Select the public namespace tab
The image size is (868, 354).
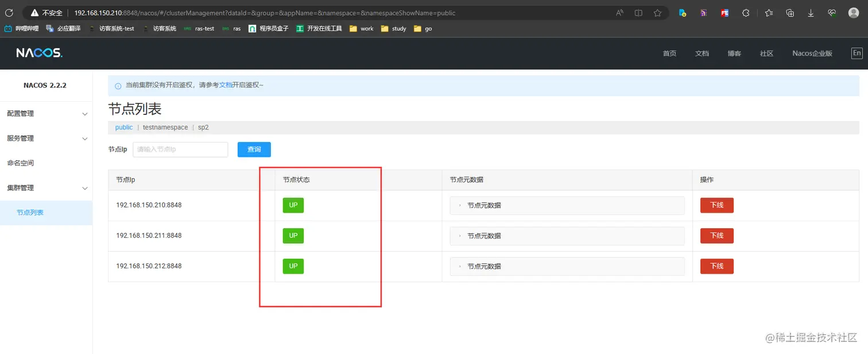(x=124, y=128)
